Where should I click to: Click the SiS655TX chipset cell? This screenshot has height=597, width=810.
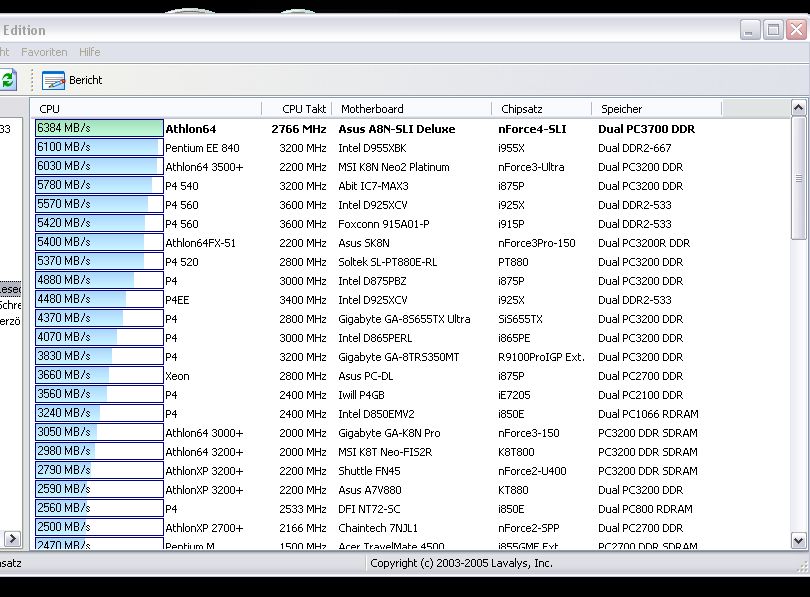(520, 319)
